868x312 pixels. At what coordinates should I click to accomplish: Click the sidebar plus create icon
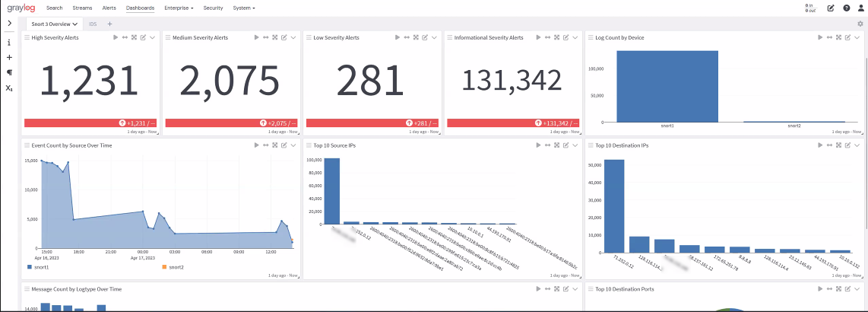coord(9,58)
